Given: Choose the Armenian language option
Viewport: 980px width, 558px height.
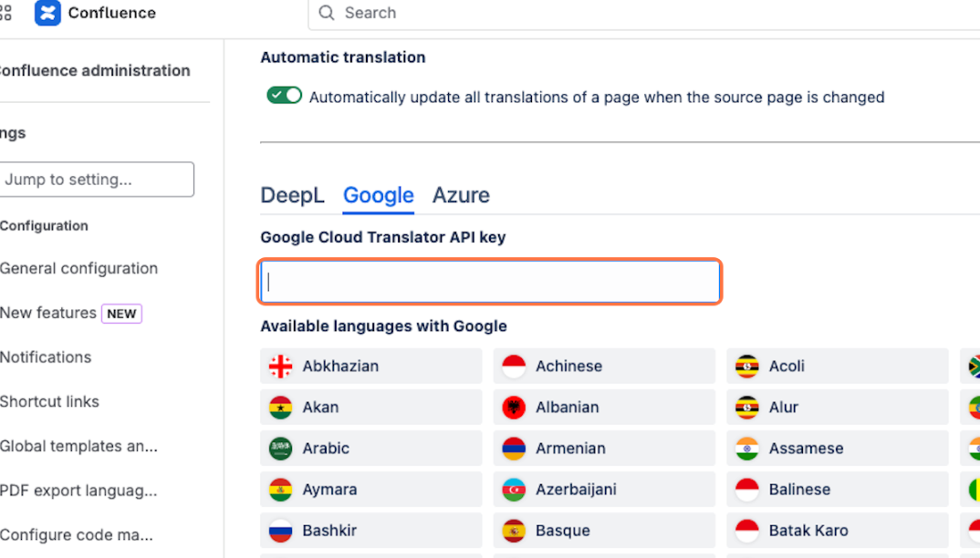Looking at the screenshot, I should [x=604, y=448].
